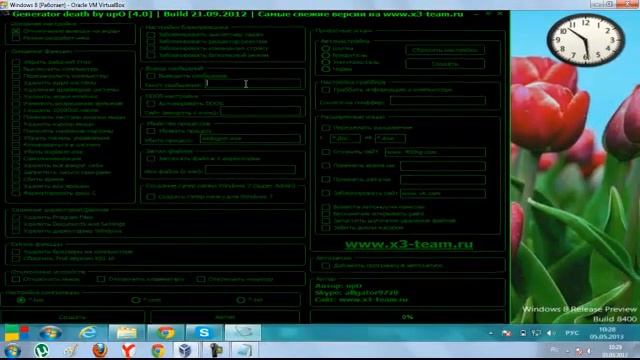
Task: Open File Explorer in VM taskbar
Action: pyautogui.click(x=127, y=333)
